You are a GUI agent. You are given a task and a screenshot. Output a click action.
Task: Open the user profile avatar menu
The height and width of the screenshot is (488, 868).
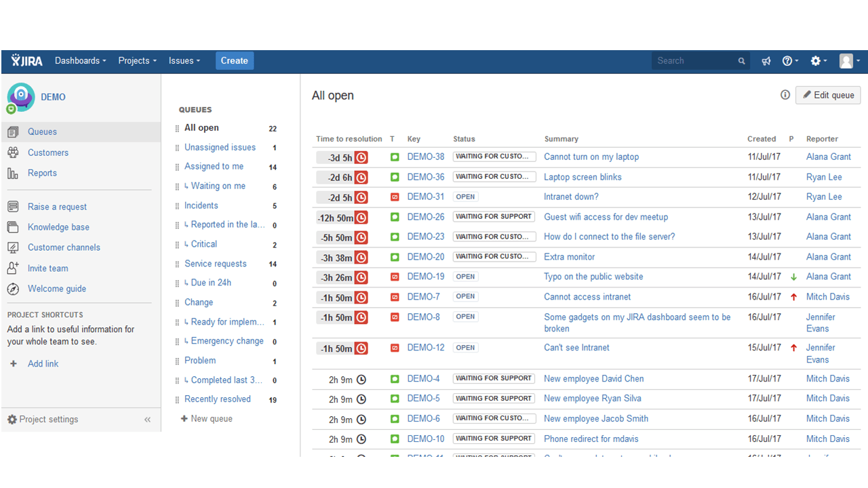click(x=849, y=61)
